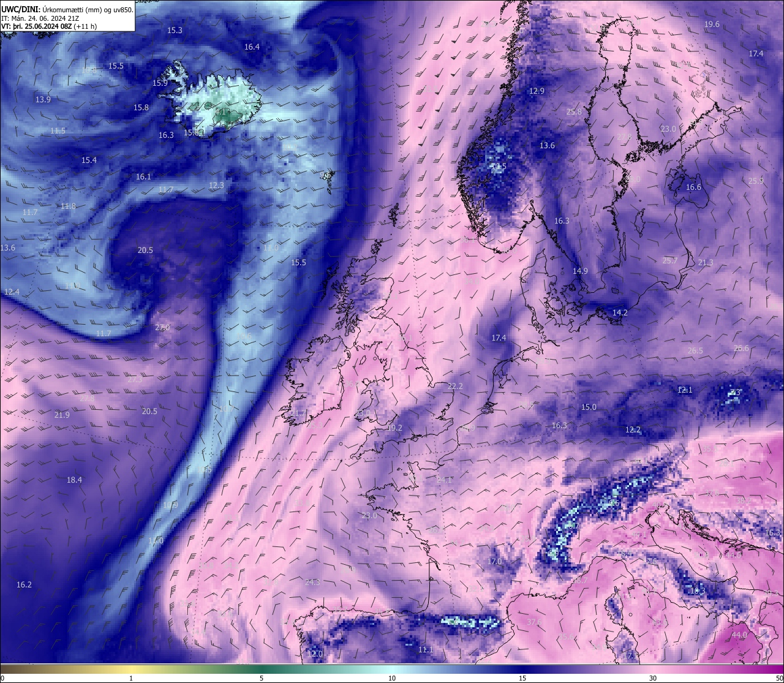Click the value 12.9 over Norway
This screenshot has width=784, height=683.
pyautogui.click(x=537, y=91)
